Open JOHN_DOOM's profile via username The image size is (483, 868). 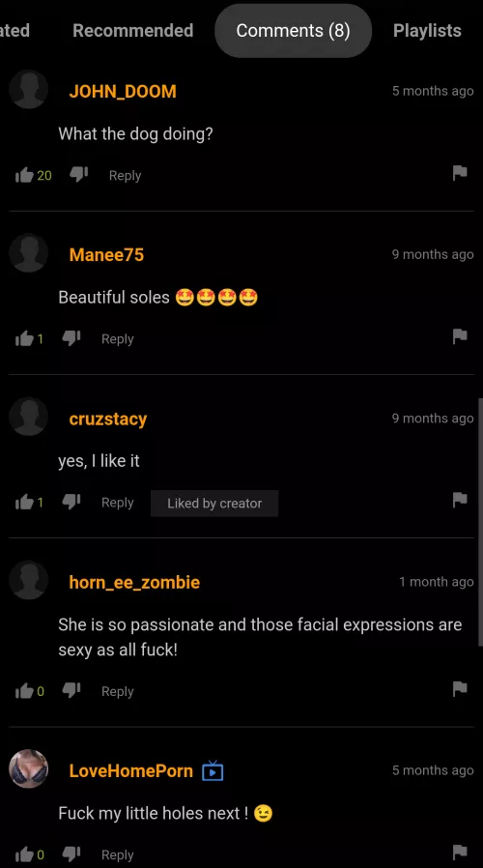pyautogui.click(x=123, y=91)
